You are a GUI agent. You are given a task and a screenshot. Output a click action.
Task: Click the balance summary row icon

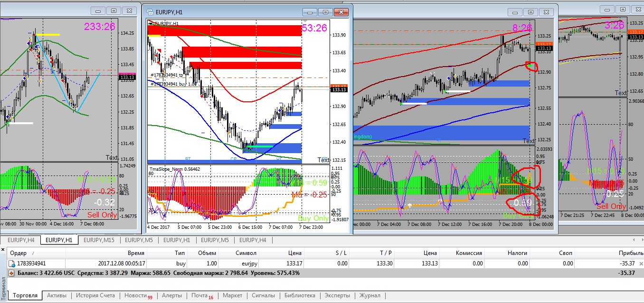[11, 274]
